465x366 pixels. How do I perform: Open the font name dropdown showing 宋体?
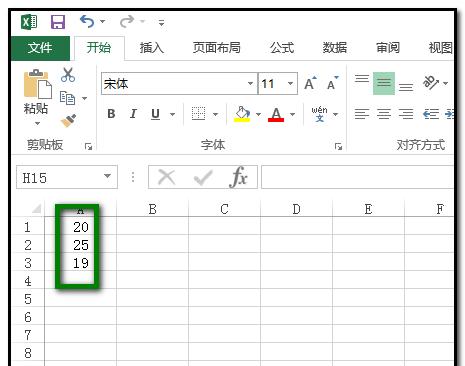(250, 83)
